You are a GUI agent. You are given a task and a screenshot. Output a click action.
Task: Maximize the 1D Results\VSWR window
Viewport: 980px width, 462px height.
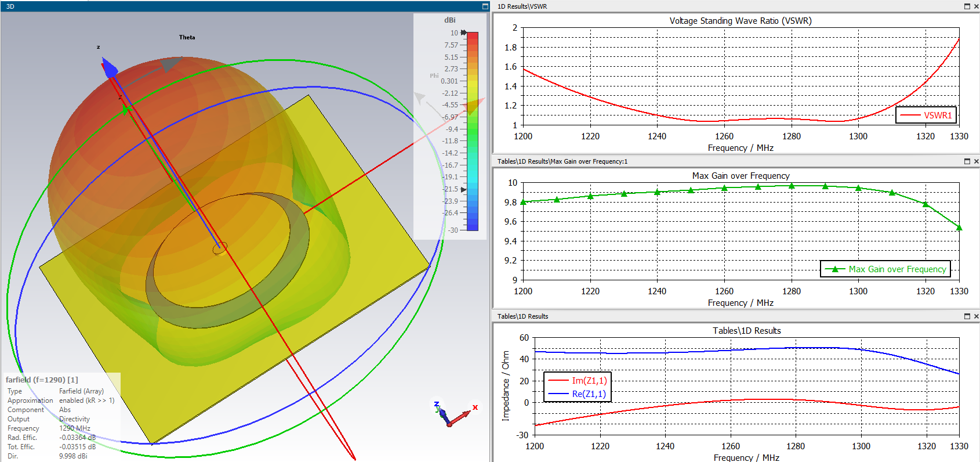(x=967, y=6)
